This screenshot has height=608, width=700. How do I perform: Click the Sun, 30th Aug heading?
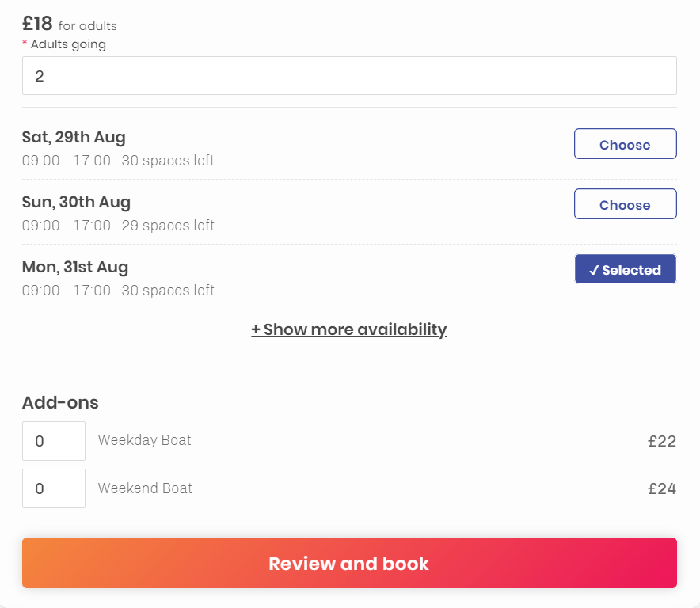pos(76,202)
